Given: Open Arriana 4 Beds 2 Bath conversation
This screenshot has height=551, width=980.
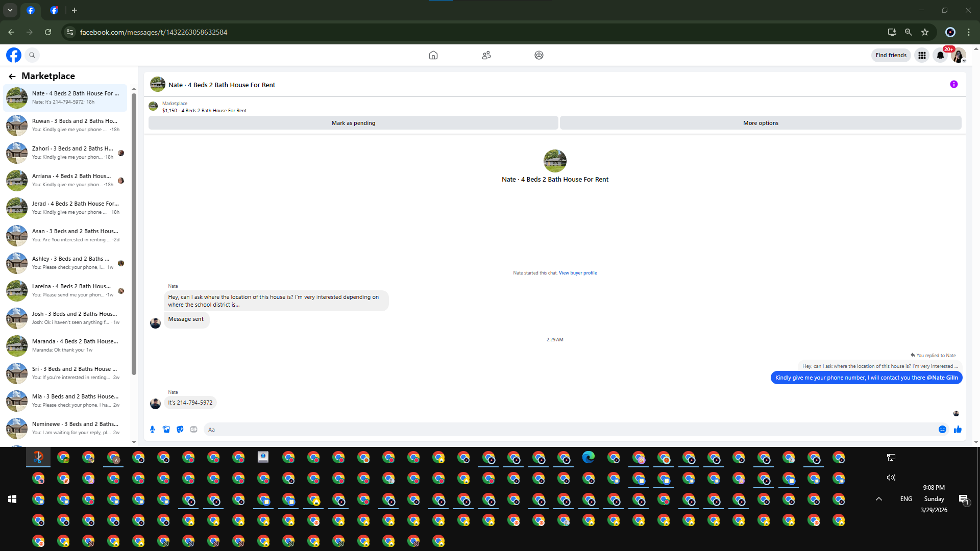Looking at the screenshot, I should [x=65, y=181].
